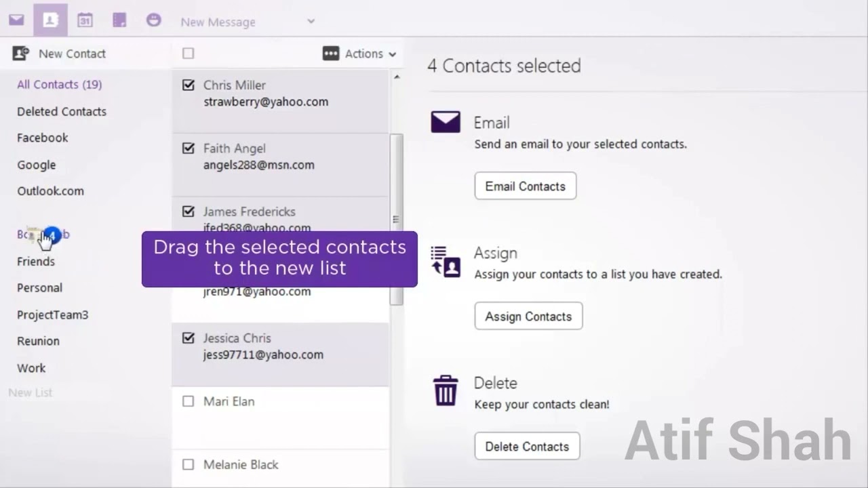
Task: Click the Email Contacts button
Action: [526, 186]
